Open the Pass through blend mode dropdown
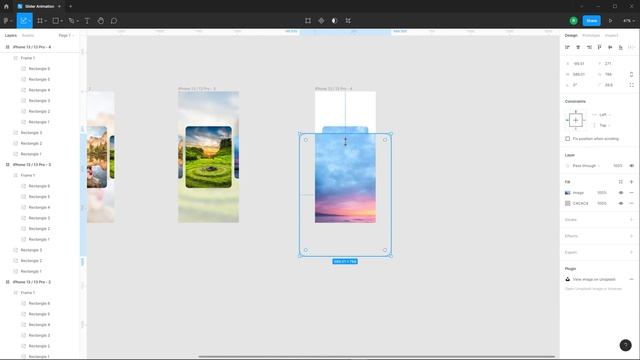The height and width of the screenshot is (360, 640). [x=586, y=166]
